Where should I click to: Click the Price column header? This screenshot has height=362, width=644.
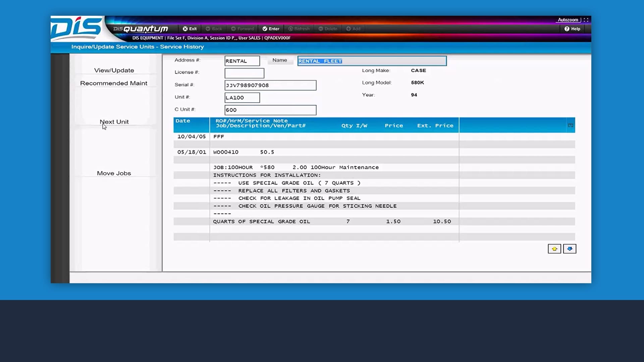pyautogui.click(x=394, y=126)
